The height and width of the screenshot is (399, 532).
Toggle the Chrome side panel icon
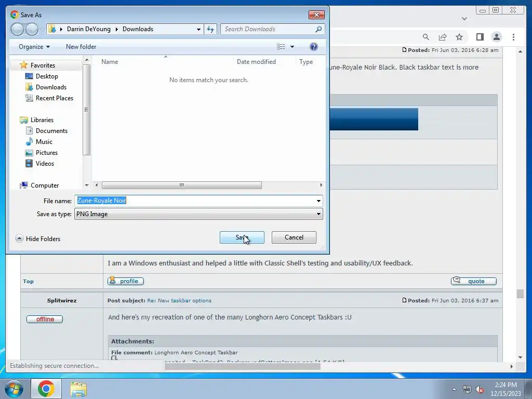(480, 37)
